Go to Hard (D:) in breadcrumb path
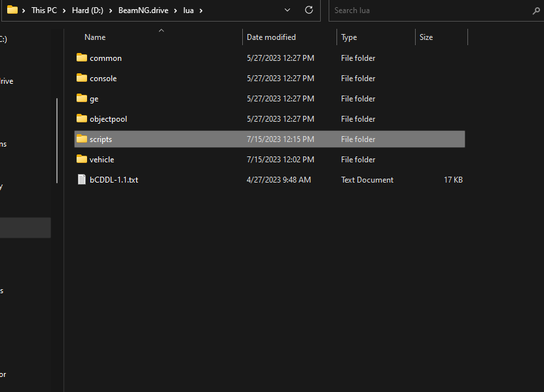The height and width of the screenshot is (392, 544). click(88, 10)
